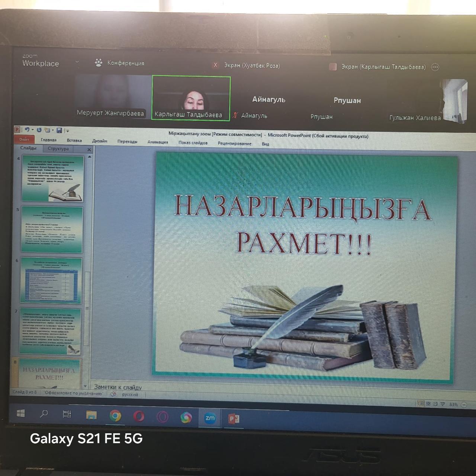The image size is (476, 476).
Task: Open the customize quick access toolbar dropdown
Action: click(67, 131)
